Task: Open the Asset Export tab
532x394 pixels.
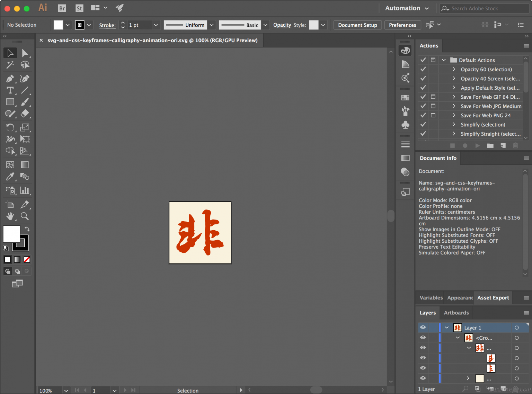Action: 493,298
